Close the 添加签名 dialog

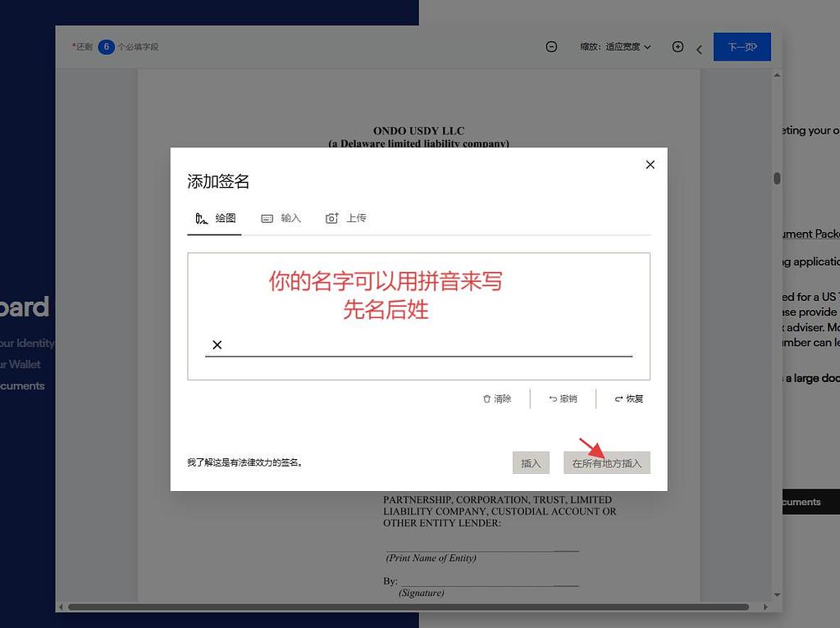pos(651,165)
